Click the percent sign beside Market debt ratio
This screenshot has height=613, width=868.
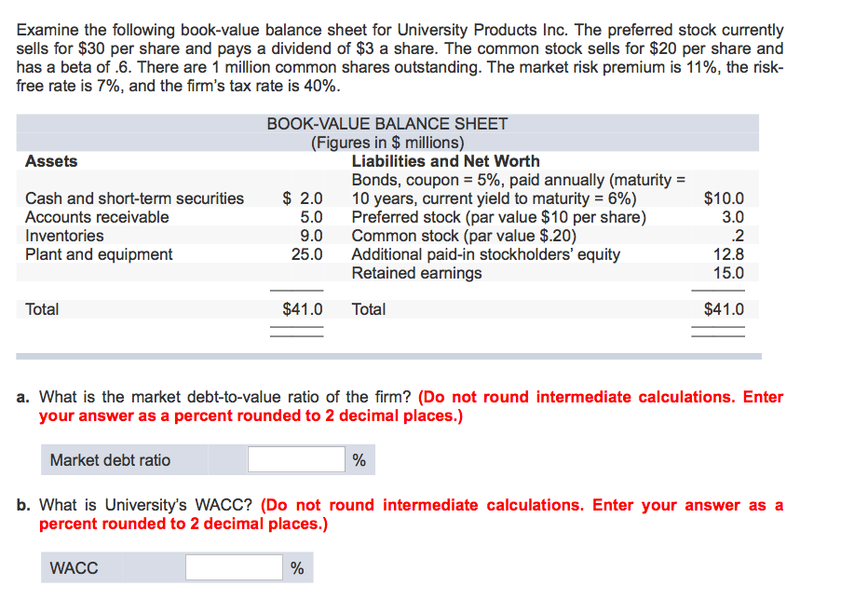pyautogui.click(x=359, y=460)
